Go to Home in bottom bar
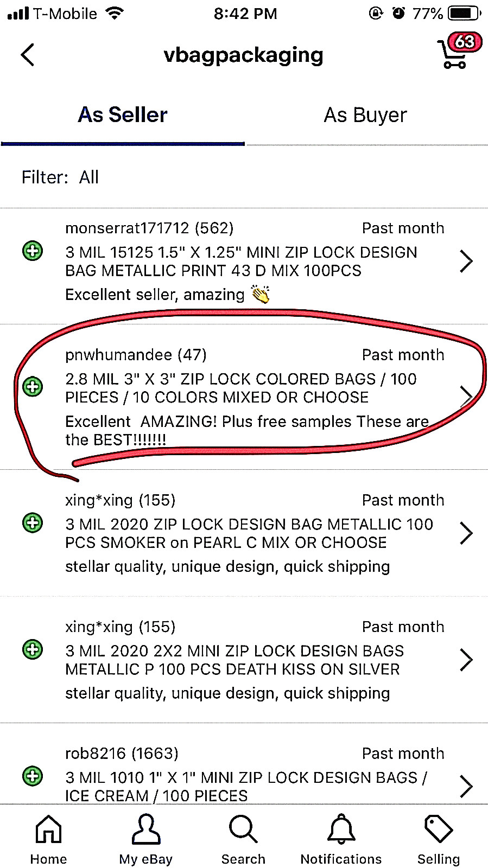 coord(48,839)
